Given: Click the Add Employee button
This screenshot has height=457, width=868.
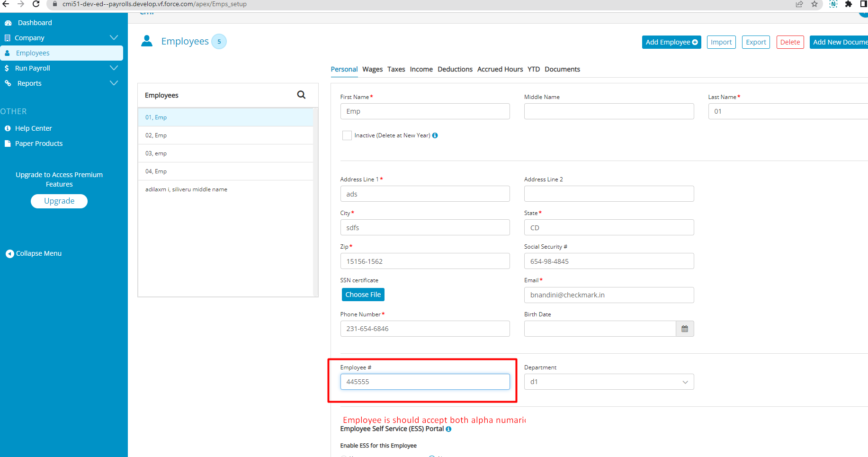Looking at the screenshot, I should [x=671, y=42].
